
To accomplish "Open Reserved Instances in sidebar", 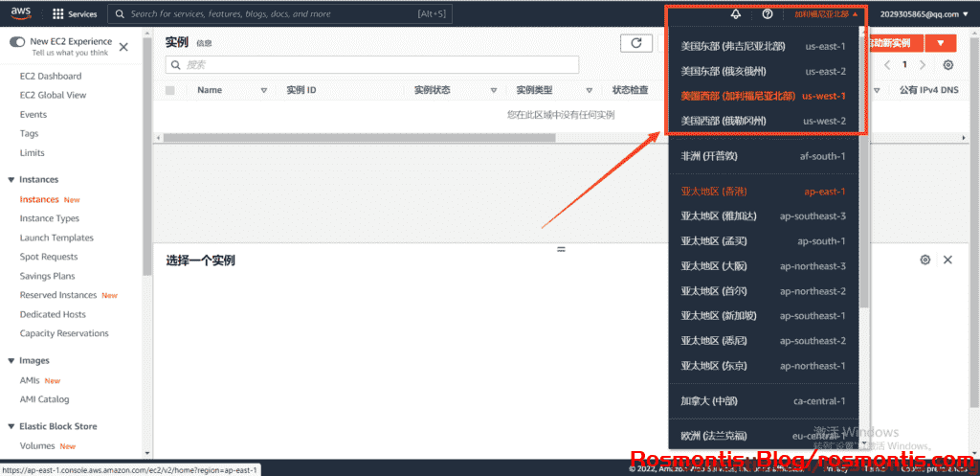I will pos(58,295).
